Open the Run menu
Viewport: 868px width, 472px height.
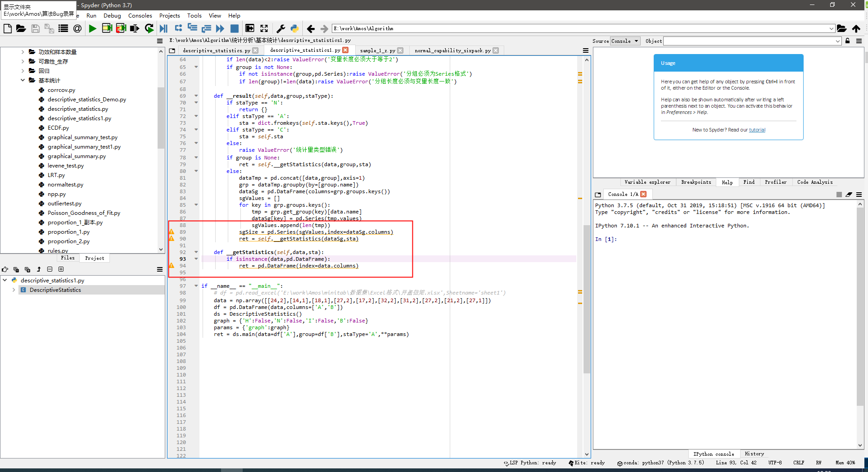point(91,15)
